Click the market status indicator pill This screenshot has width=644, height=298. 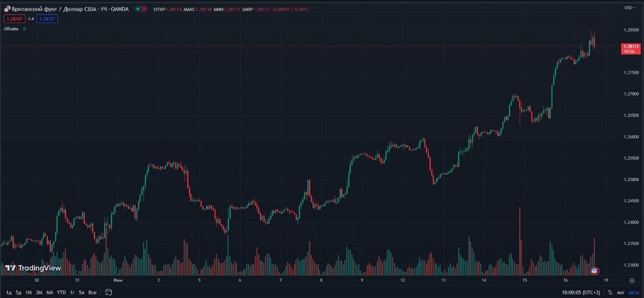(x=141, y=9)
